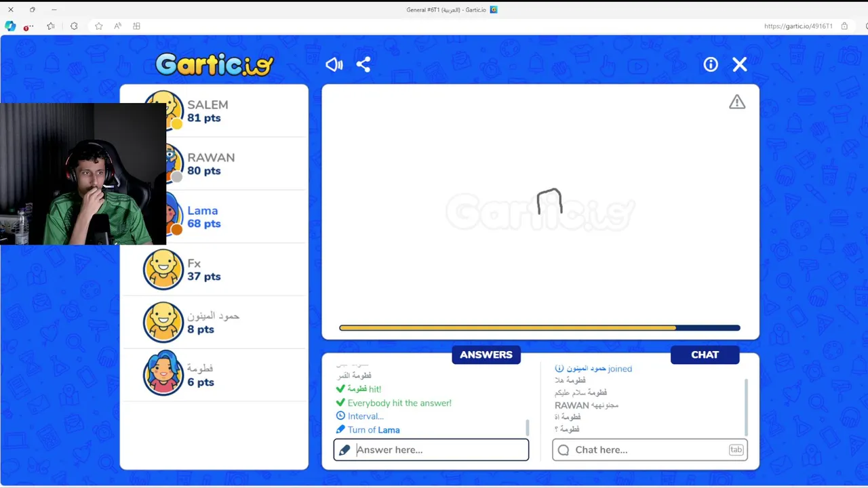Exit the room with the X icon
This screenshot has width=868, height=488.
pos(740,64)
